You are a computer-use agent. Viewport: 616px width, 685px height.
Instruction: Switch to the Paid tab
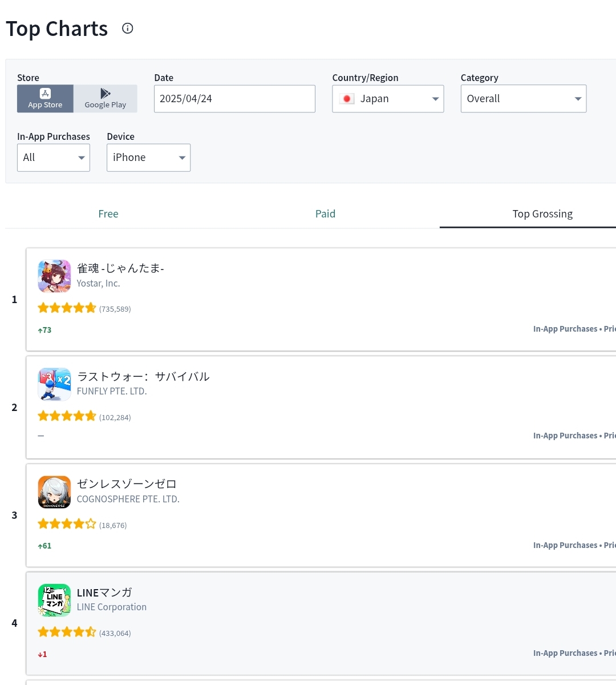325,214
